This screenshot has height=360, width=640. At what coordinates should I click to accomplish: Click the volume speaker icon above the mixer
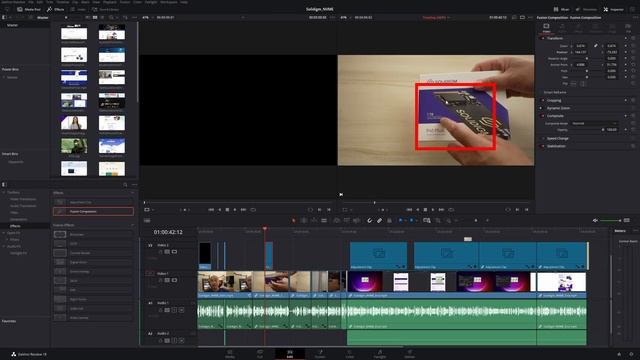pos(595,220)
